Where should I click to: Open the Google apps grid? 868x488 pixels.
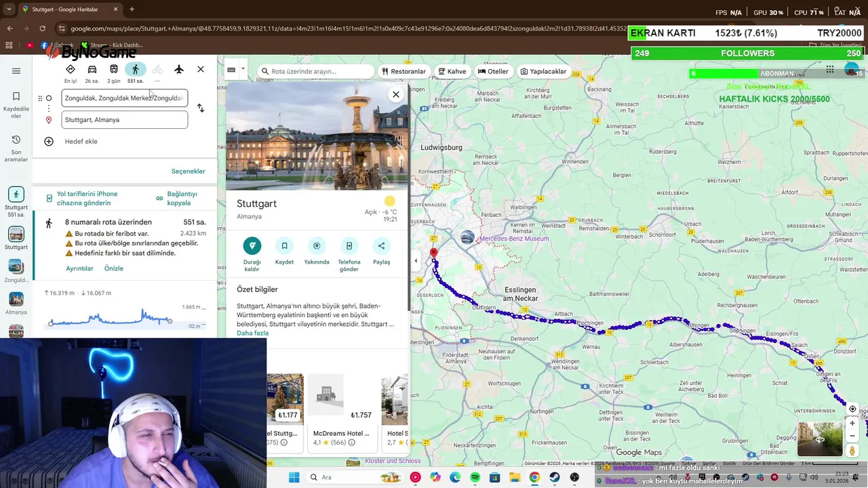(x=829, y=70)
